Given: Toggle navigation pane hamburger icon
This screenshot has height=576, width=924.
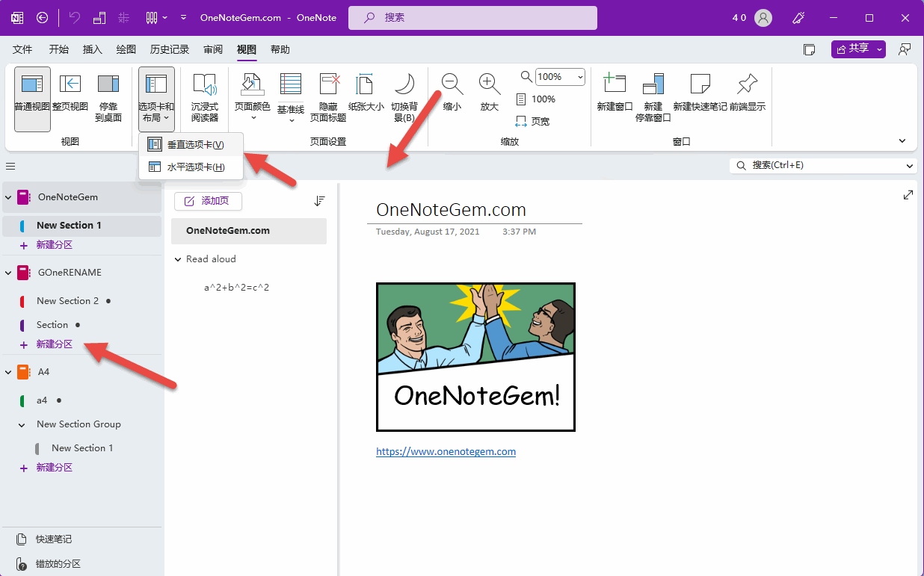Looking at the screenshot, I should click(10, 166).
